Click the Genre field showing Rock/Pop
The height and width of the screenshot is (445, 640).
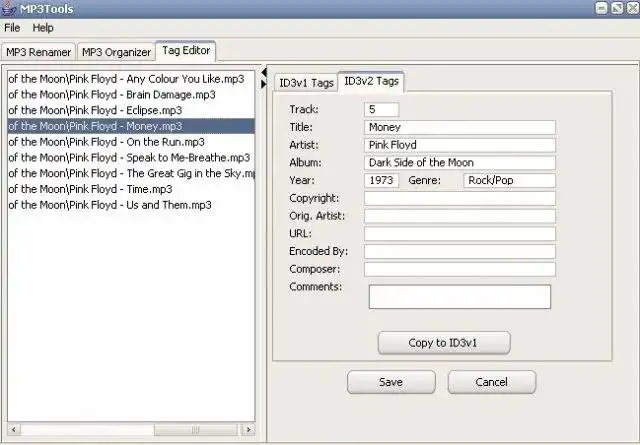(509, 180)
